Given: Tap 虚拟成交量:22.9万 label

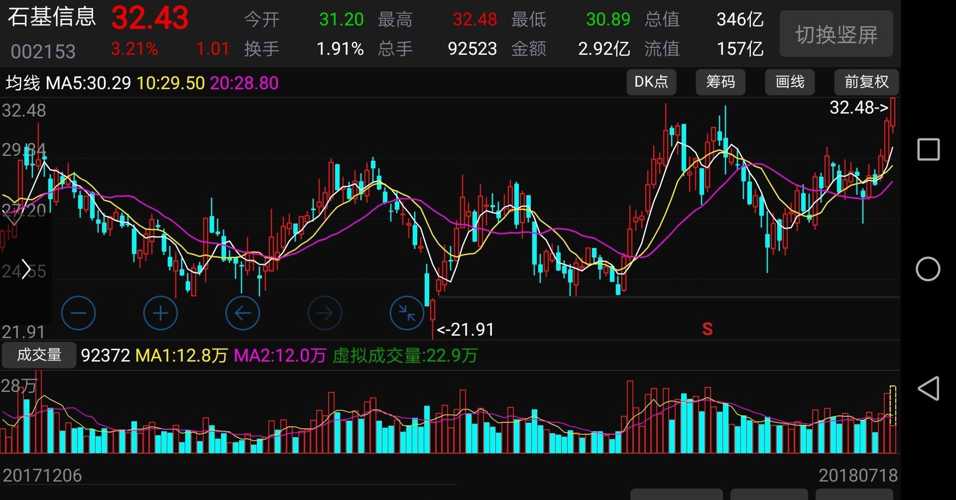Looking at the screenshot, I should point(405,355).
